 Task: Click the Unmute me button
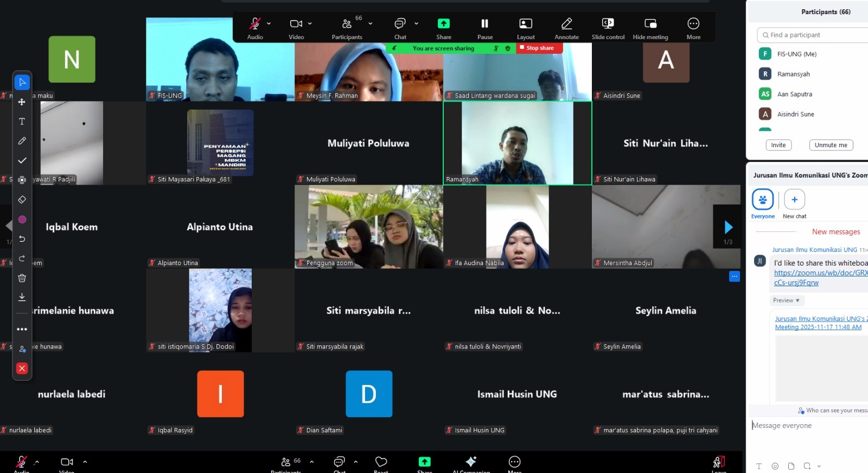pyautogui.click(x=831, y=145)
